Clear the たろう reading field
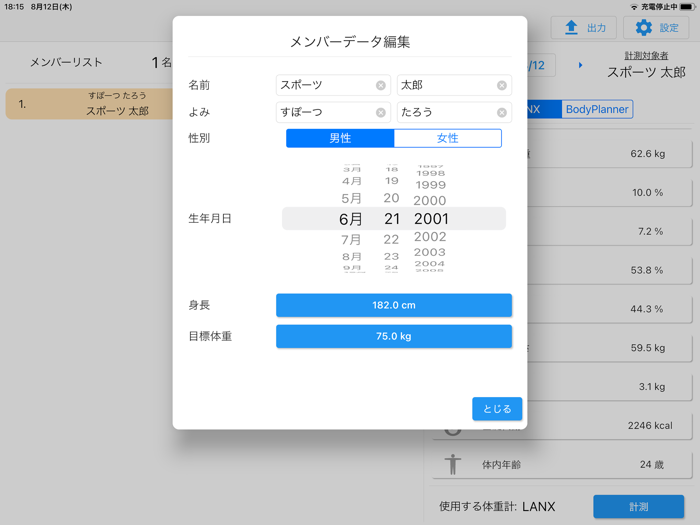The image size is (700, 525). [x=502, y=112]
